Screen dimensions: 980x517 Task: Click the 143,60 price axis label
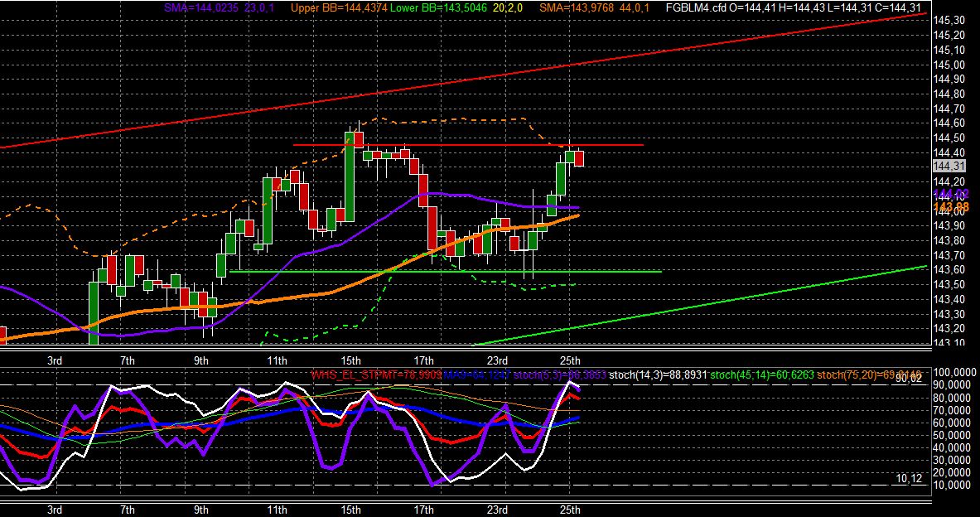point(949,269)
